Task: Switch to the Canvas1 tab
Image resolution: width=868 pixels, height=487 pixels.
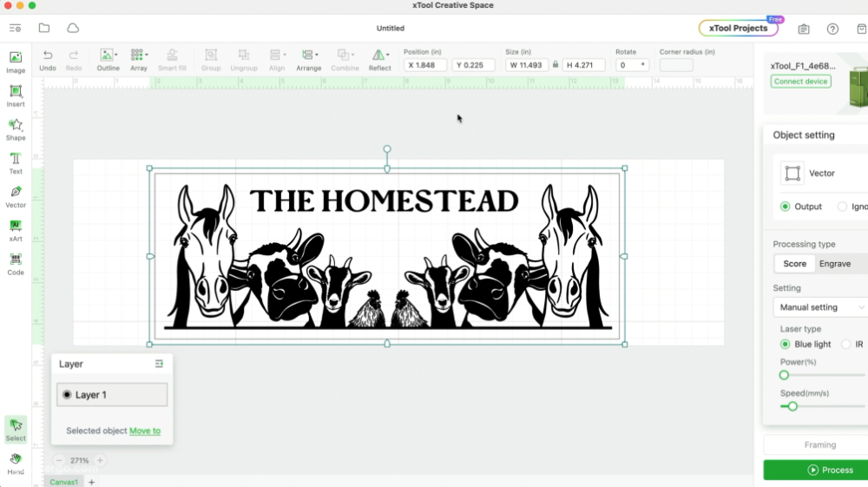Action: pos(63,482)
